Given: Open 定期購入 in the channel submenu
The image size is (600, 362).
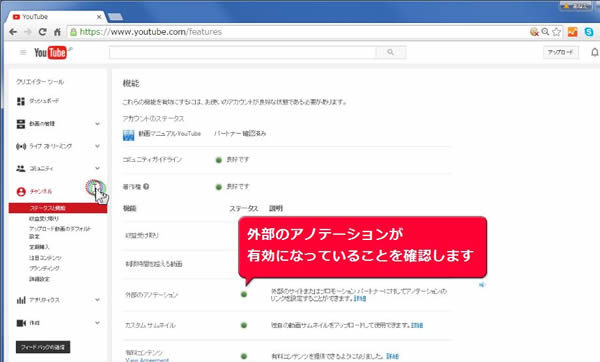Looking at the screenshot, I should tap(39, 247).
